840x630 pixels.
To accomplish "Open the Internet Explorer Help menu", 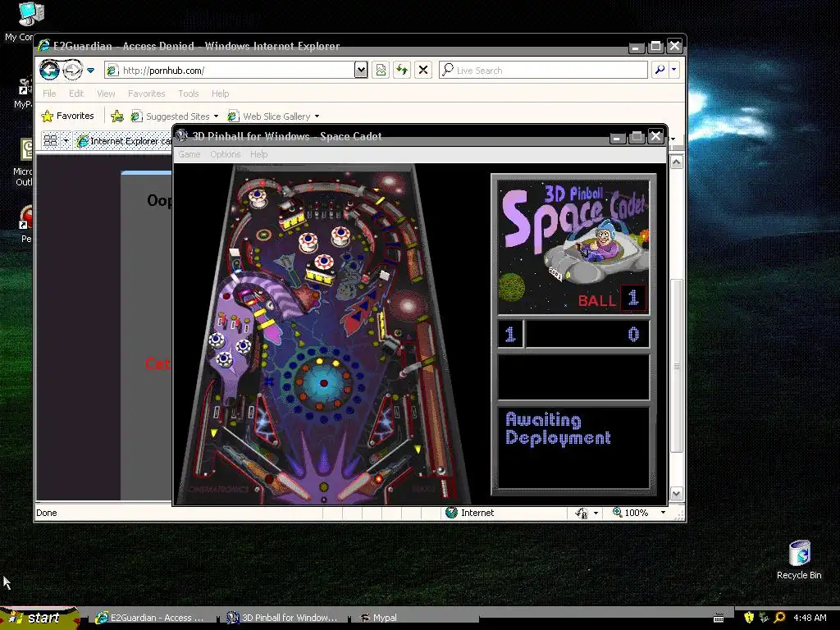I will tap(220, 94).
